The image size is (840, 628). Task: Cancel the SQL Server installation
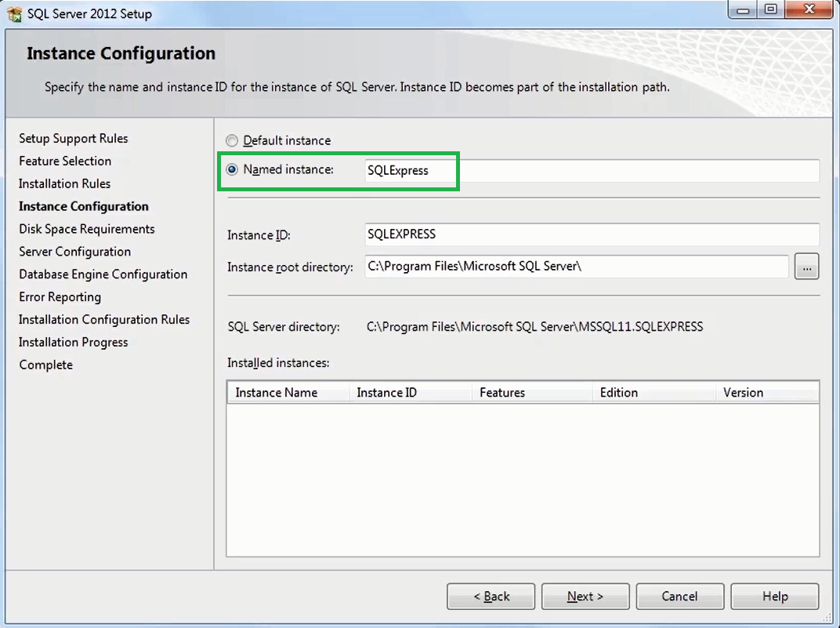pos(679,596)
